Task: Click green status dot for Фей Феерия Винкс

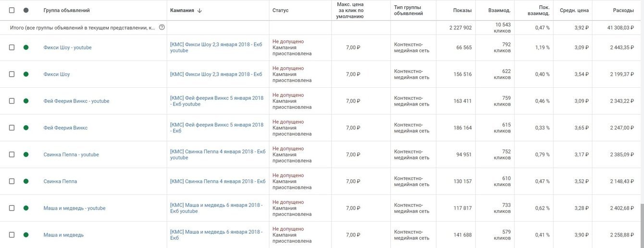Action: [26, 128]
